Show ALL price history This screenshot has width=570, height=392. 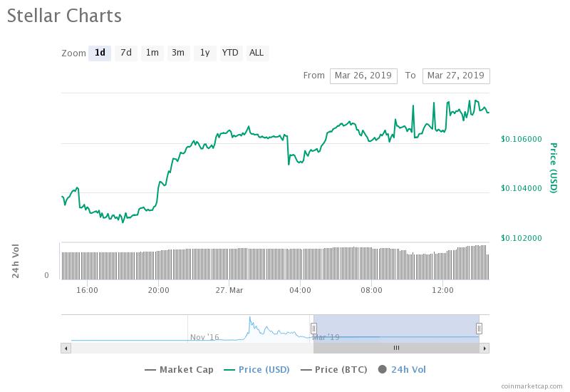tap(257, 53)
